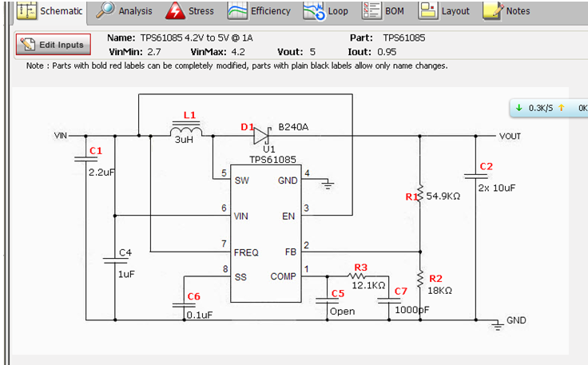Click the FREQ pin label on chip
The image size is (588, 365).
[246, 253]
